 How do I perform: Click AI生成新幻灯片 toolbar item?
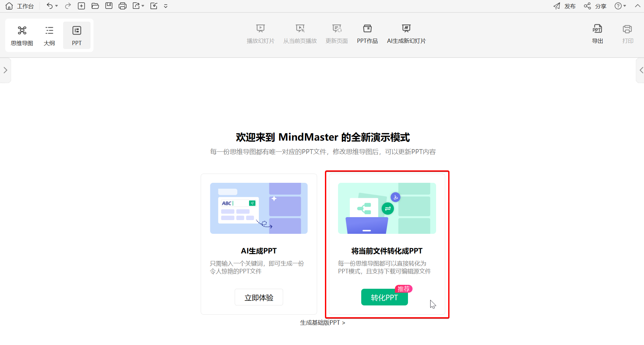click(x=406, y=34)
